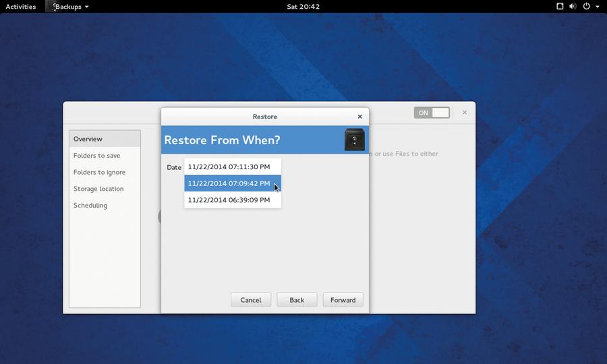Click Forward to continue restoring
The height and width of the screenshot is (364, 607).
343,300
